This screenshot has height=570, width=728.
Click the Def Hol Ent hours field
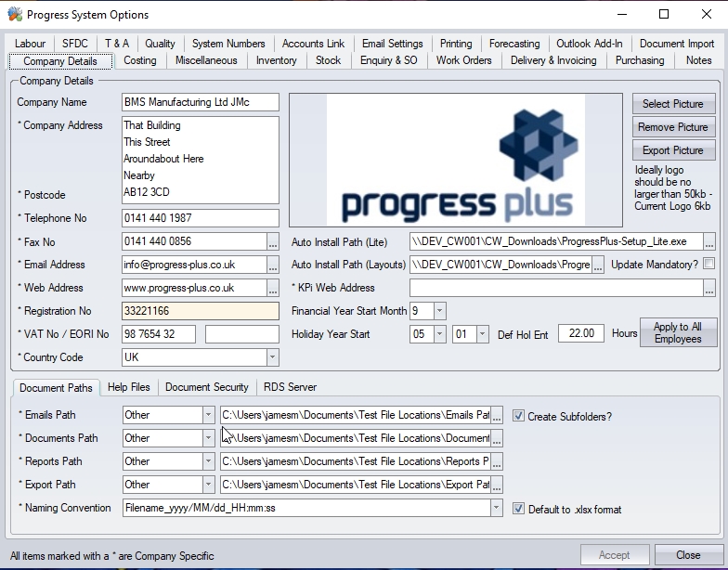point(581,333)
